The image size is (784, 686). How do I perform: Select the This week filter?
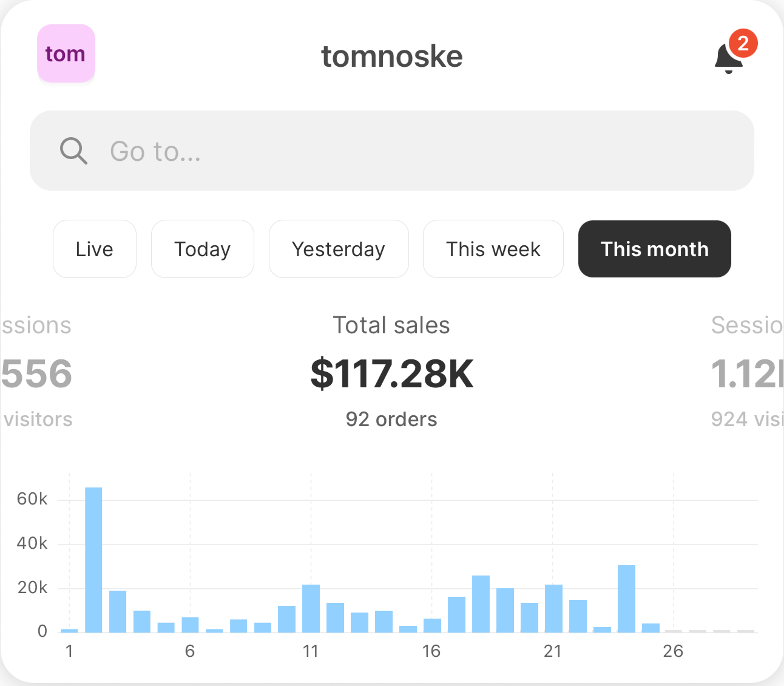(x=493, y=249)
